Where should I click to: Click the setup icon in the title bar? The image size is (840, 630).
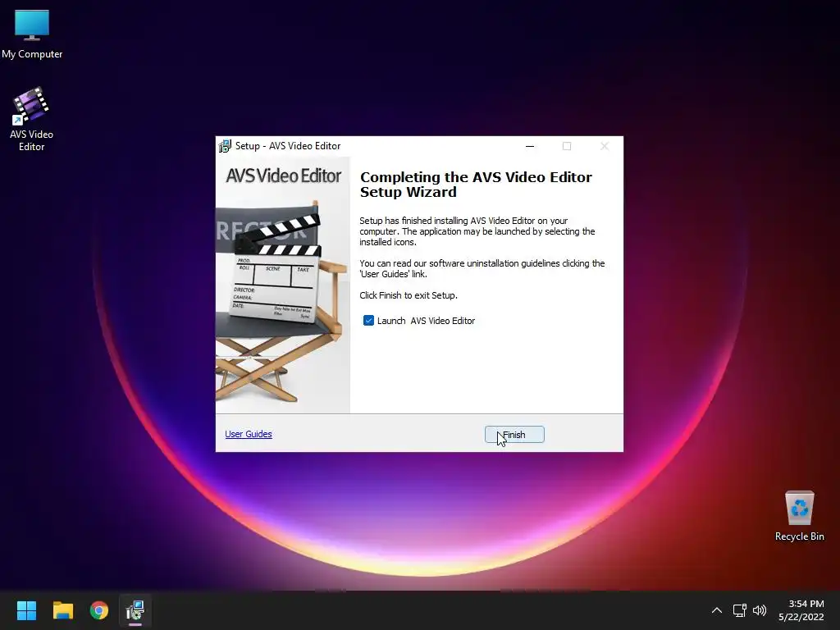tap(225, 146)
